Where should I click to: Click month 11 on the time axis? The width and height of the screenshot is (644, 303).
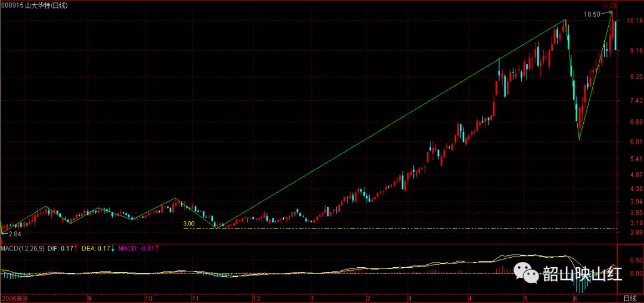click(x=196, y=298)
